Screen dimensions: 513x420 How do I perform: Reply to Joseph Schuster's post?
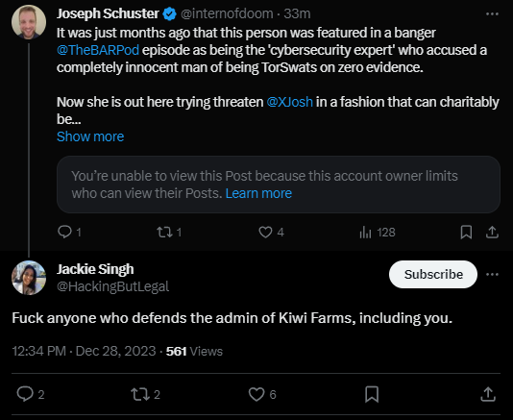point(64,232)
